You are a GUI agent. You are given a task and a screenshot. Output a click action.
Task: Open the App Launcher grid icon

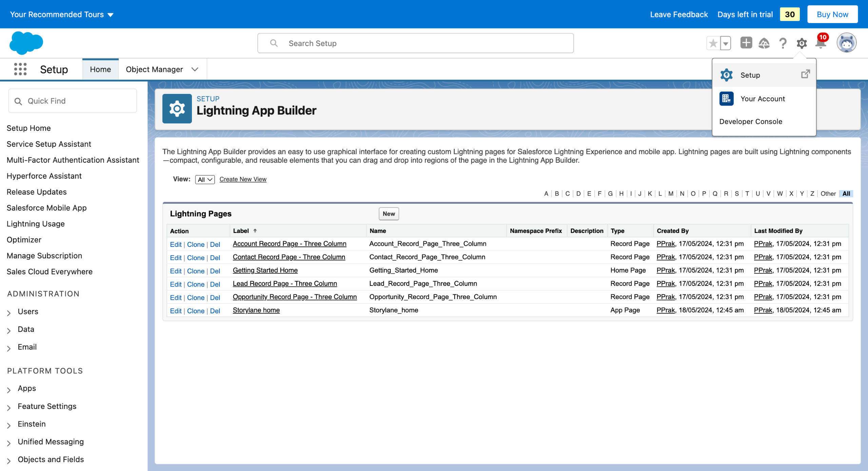point(20,69)
